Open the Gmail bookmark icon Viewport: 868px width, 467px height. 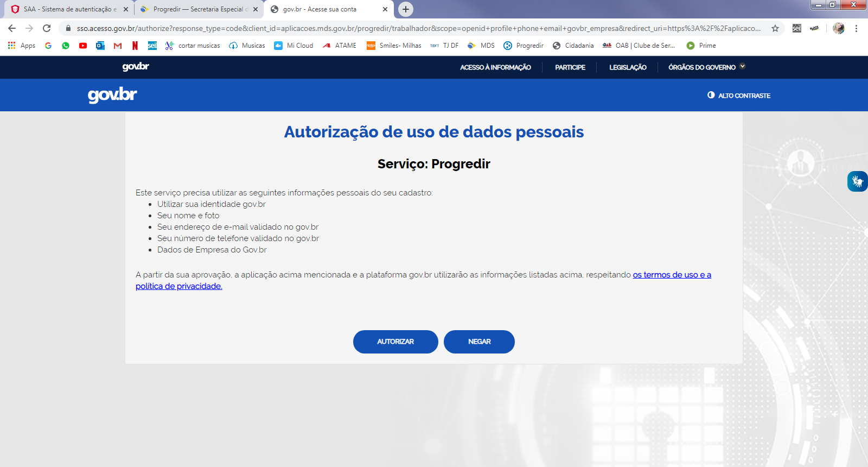tap(118, 46)
